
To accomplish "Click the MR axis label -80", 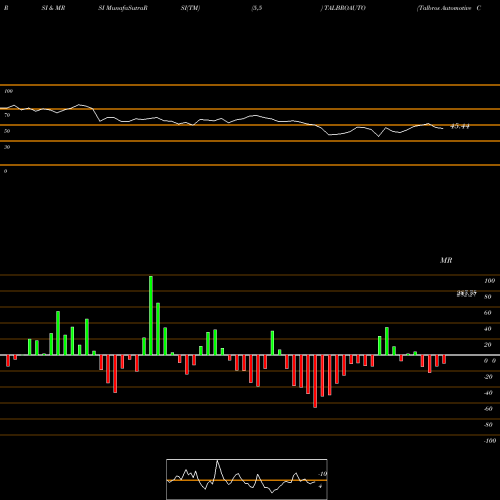I will click(488, 425).
